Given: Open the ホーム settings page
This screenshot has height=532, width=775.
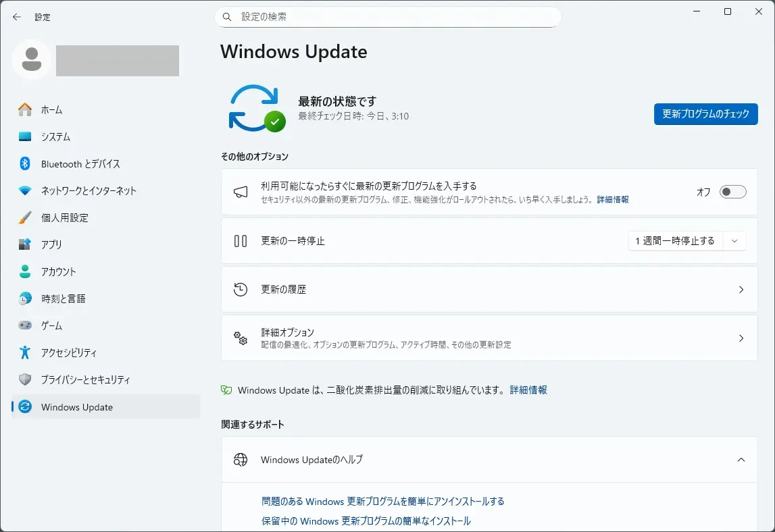Looking at the screenshot, I should click(106, 109).
